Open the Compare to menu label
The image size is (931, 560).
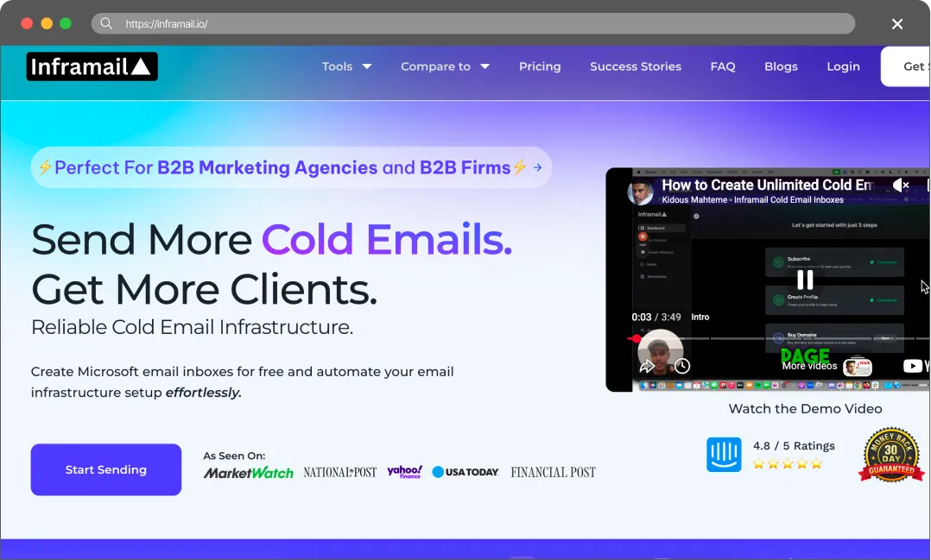pyautogui.click(x=435, y=66)
